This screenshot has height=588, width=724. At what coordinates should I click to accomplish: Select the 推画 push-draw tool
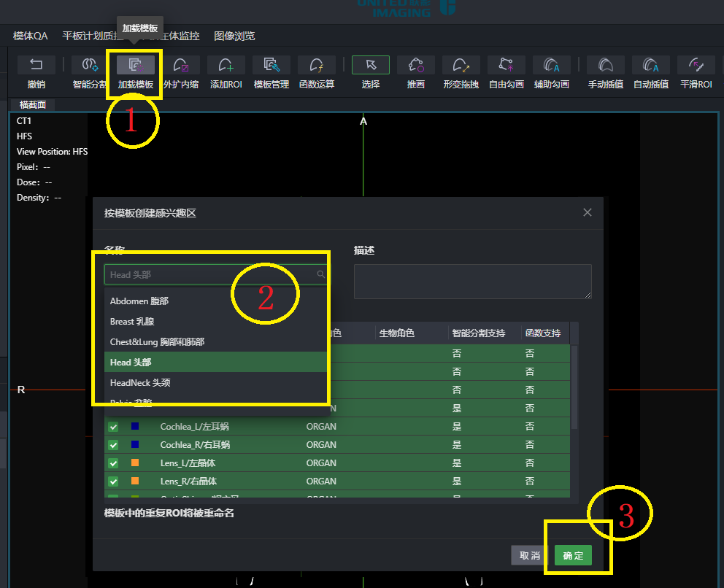415,72
